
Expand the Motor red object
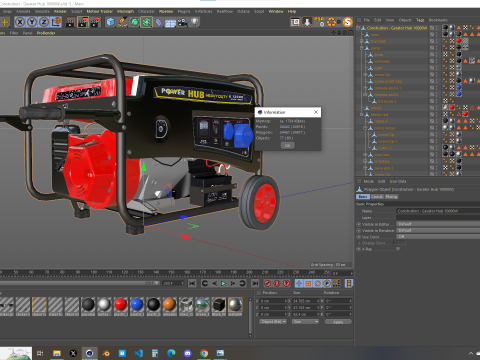(x=361, y=115)
